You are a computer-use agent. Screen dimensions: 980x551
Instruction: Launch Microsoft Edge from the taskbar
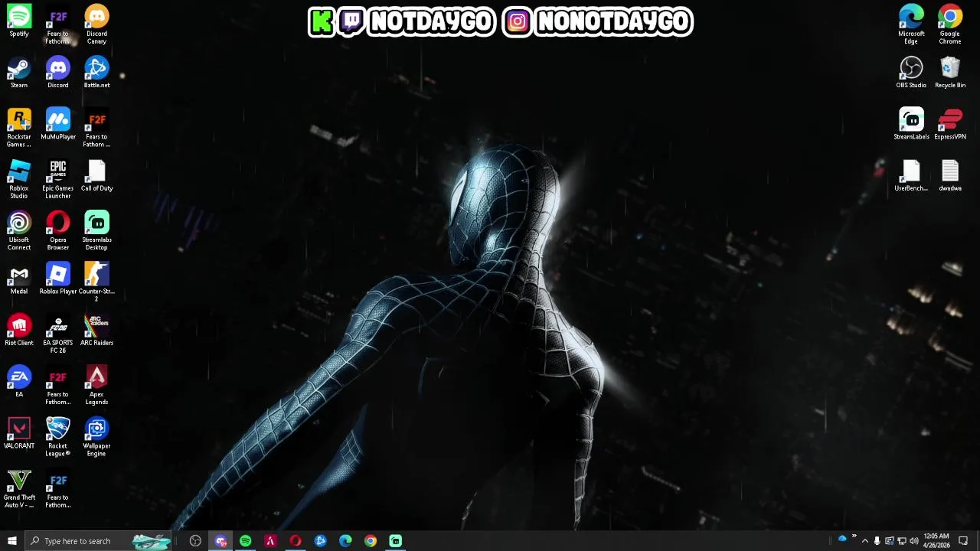pyautogui.click(x=345, y=541)
